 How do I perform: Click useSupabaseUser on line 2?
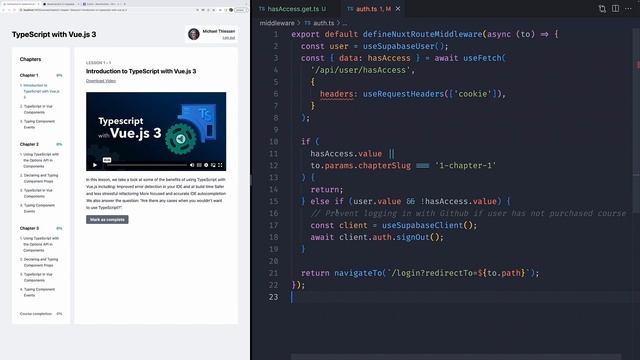click(x=398, y=46)
